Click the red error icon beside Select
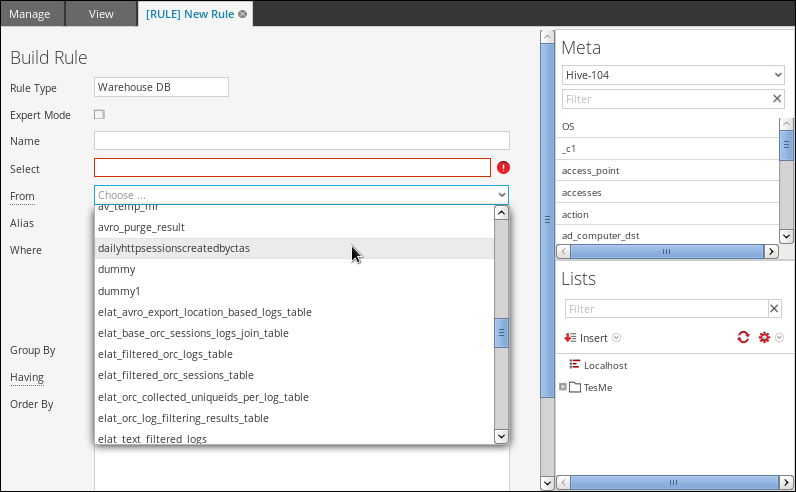The image size is (796, 492). (x=503, y=168)
